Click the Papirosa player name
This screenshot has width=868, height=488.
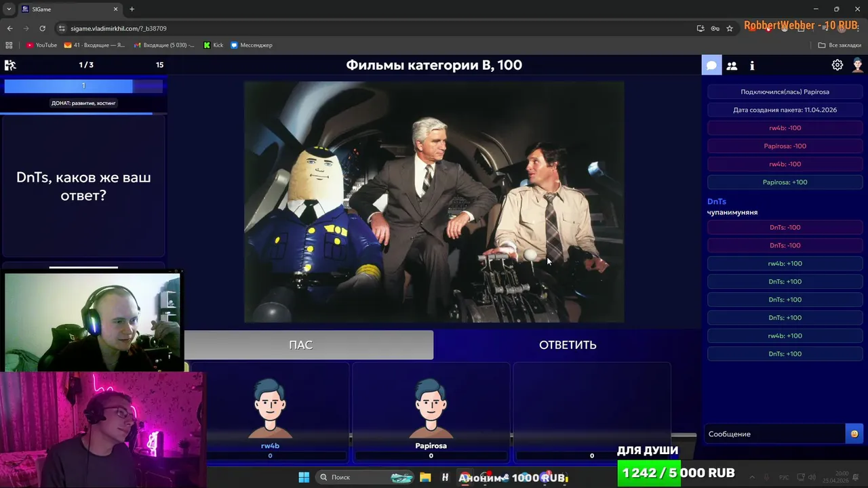(x=431, y=446)
